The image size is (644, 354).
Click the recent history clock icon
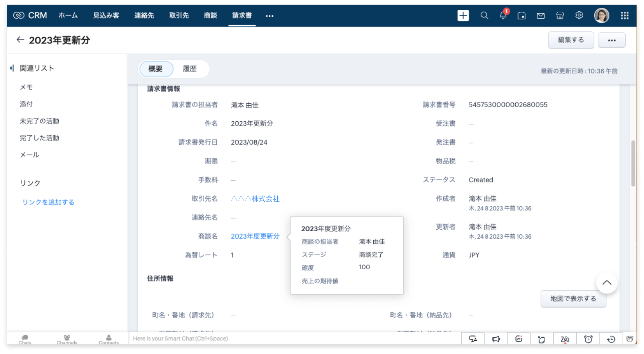pos(611,339)
